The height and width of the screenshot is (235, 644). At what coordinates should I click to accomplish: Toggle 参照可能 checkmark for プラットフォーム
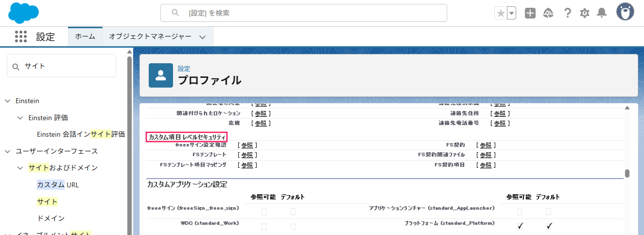[x=520, y=226]
